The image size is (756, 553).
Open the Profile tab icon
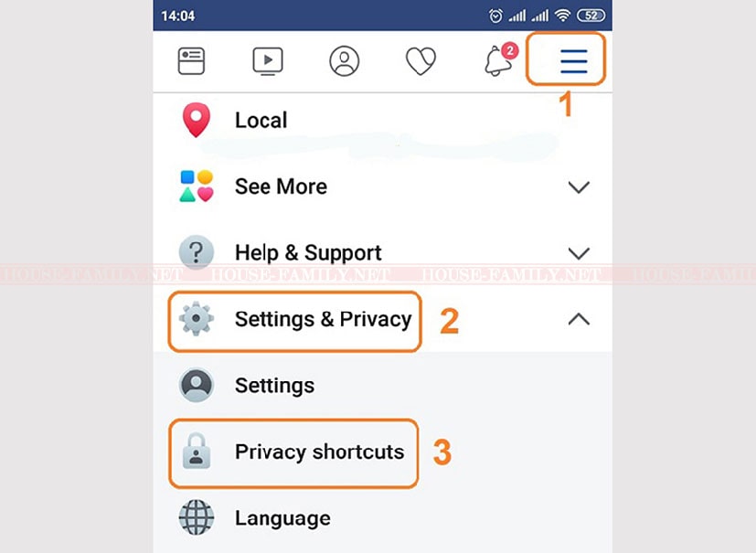click(x=345, y=61)
